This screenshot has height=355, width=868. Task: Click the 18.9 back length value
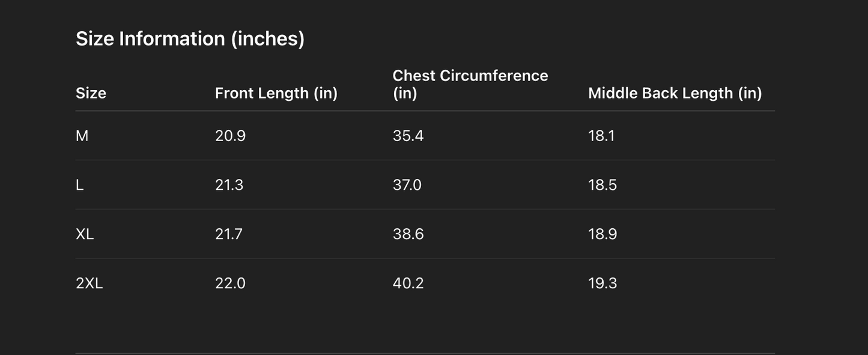pyautogui.click(x=602, y=234)
